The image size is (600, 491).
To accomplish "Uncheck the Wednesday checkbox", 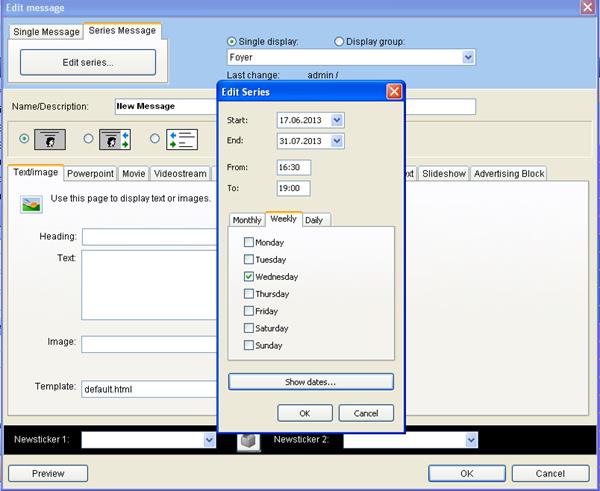I will [248, 276].
